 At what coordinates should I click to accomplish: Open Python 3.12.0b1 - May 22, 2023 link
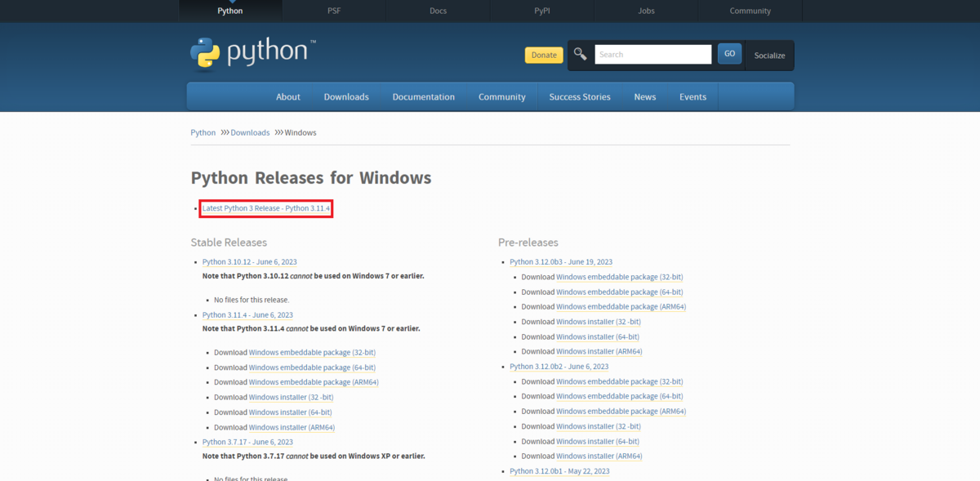pos(559,471)
